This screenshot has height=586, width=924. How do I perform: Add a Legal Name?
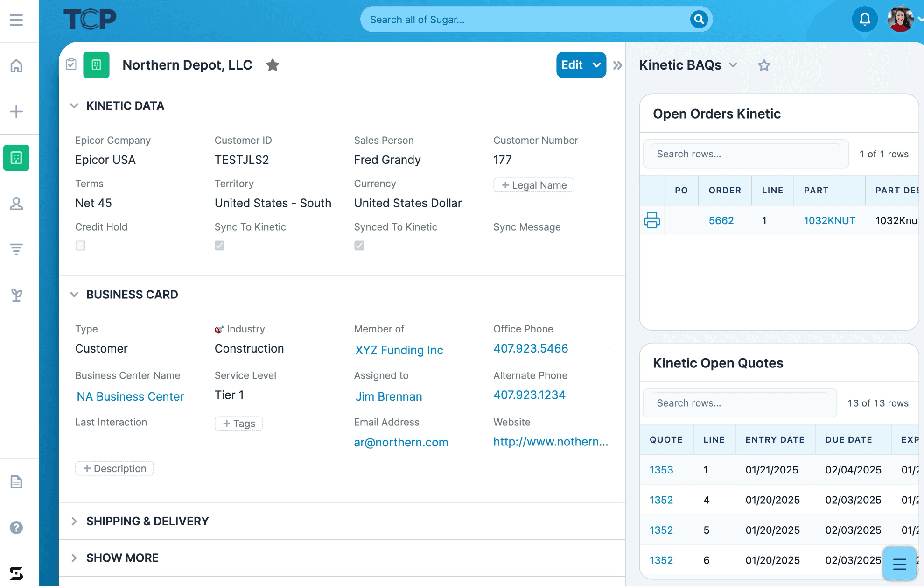tap(534, 185)
